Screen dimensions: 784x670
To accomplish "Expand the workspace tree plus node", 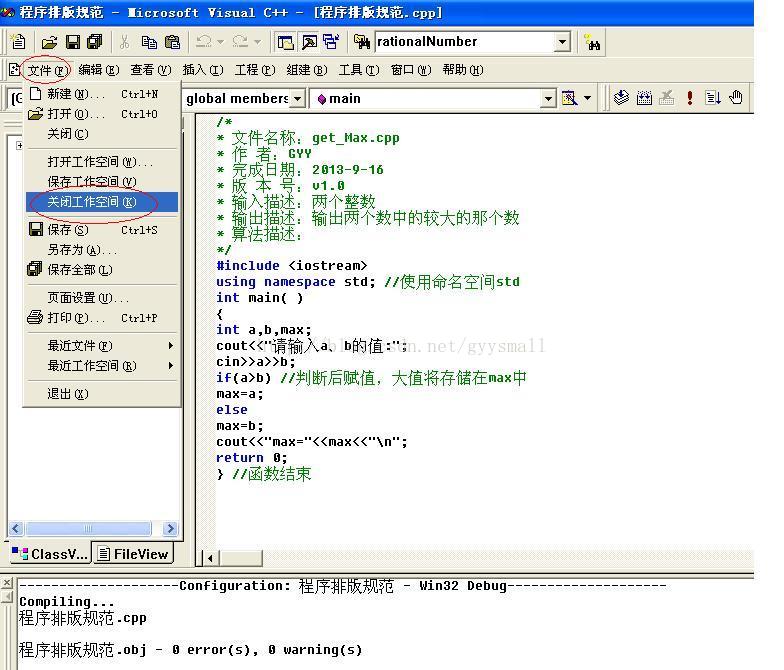I will click(x=19, y=146).
